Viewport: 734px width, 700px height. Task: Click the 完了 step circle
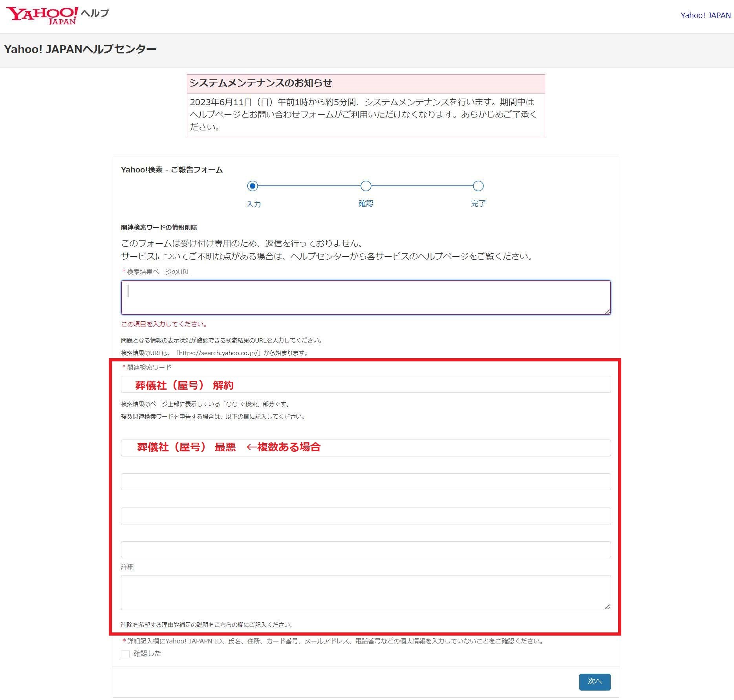pos(478,186)
